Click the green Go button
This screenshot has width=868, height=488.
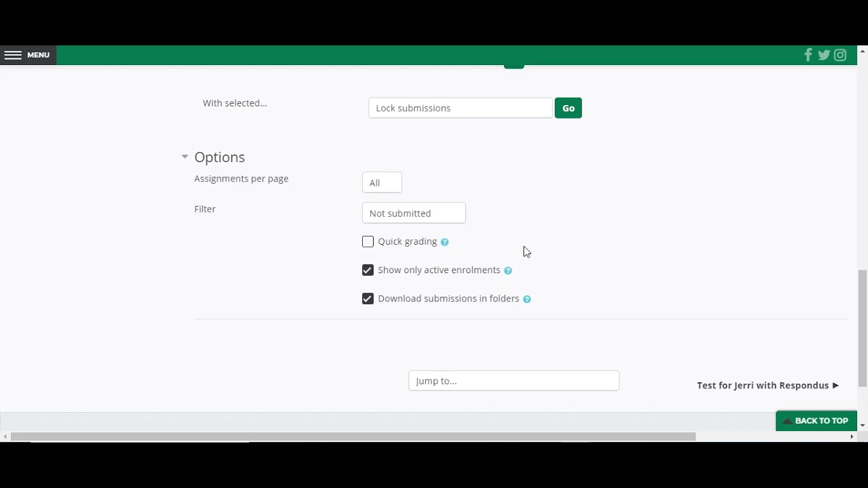[568, 108]
